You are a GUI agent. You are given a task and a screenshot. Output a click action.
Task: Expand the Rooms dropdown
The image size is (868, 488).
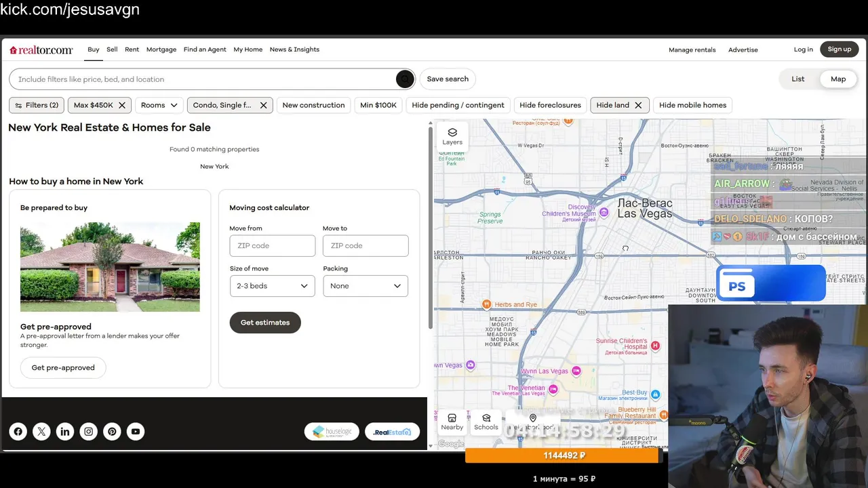pos(159,105)
